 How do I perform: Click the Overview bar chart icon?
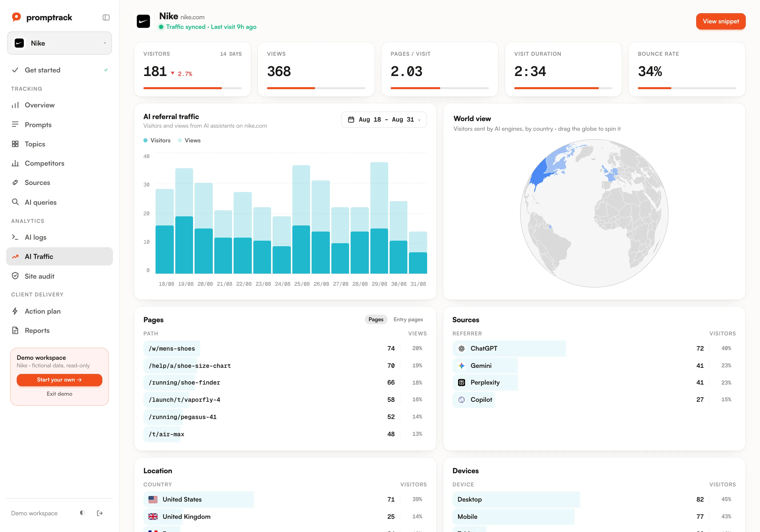pos(15,105)
